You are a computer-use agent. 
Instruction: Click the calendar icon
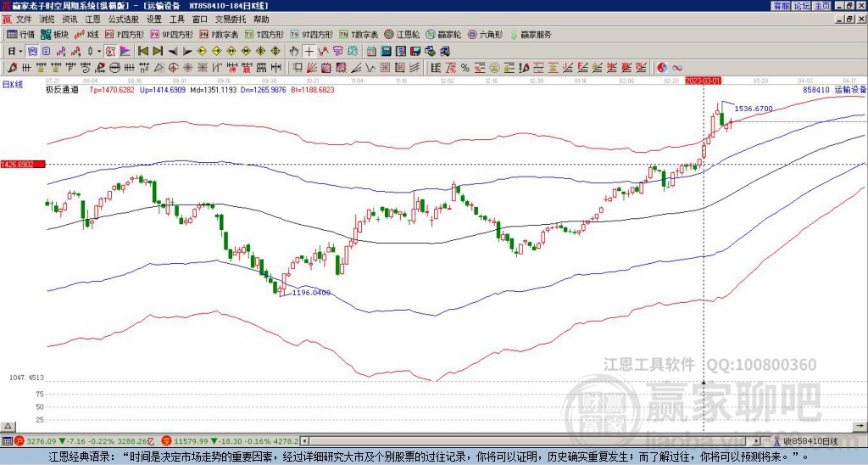[x=371, y=52]
